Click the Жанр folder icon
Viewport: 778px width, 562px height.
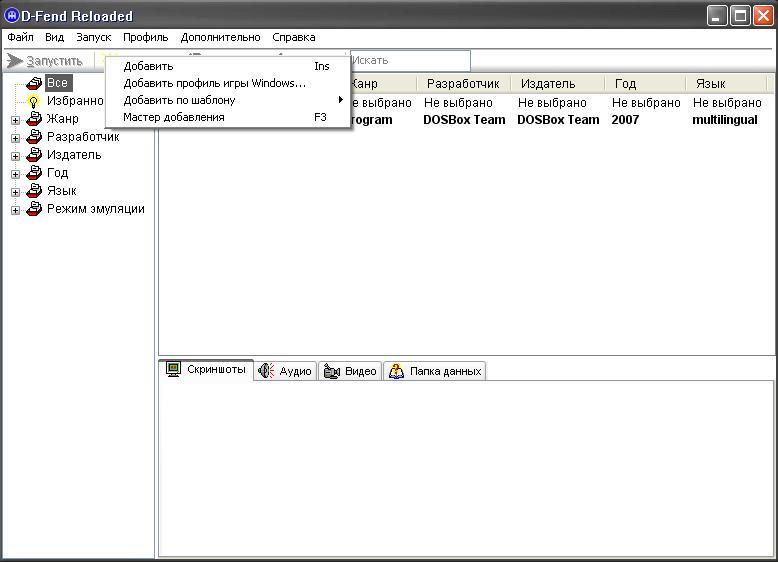(34, 119)
